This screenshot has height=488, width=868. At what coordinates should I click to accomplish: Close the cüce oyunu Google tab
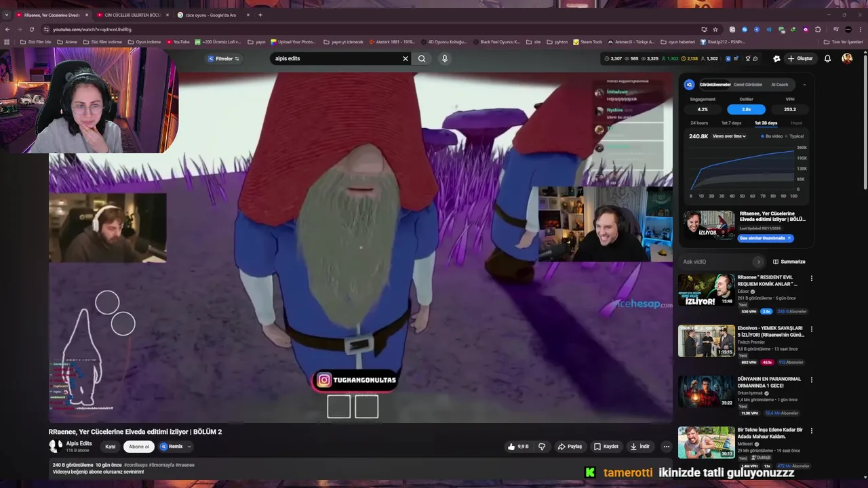(248, 15)
